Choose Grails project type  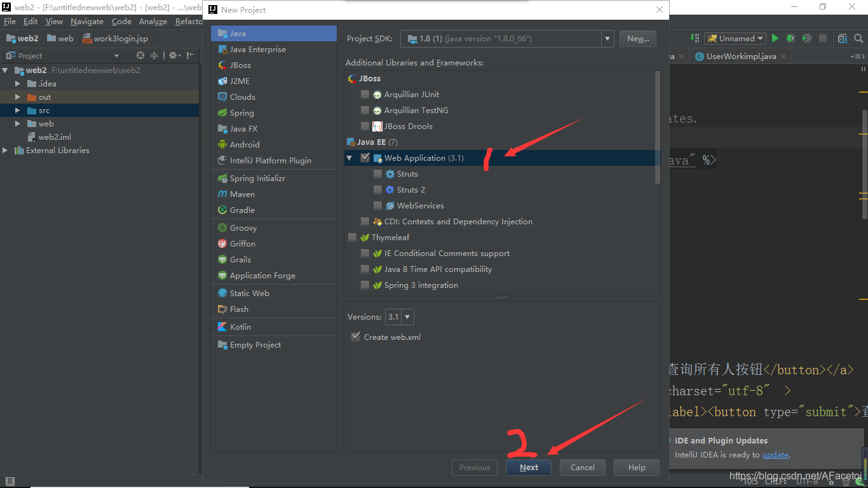click(274, 259)
